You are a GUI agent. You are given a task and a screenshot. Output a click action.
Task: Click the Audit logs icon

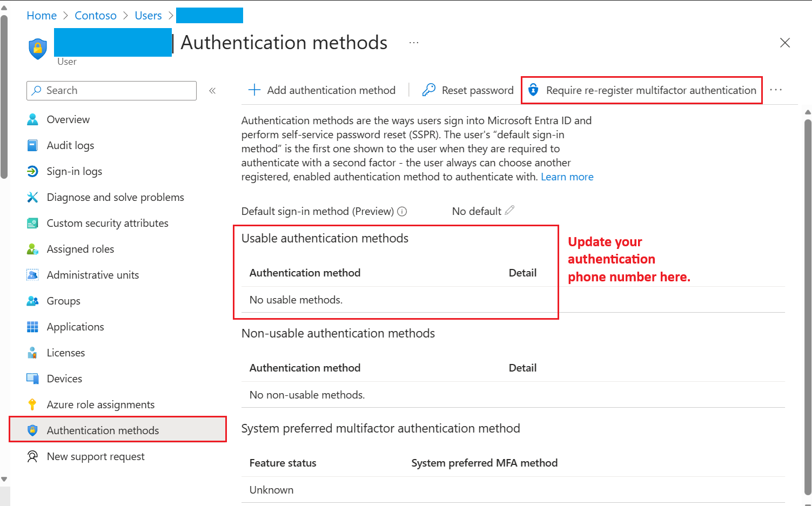(x=32, y=145)
